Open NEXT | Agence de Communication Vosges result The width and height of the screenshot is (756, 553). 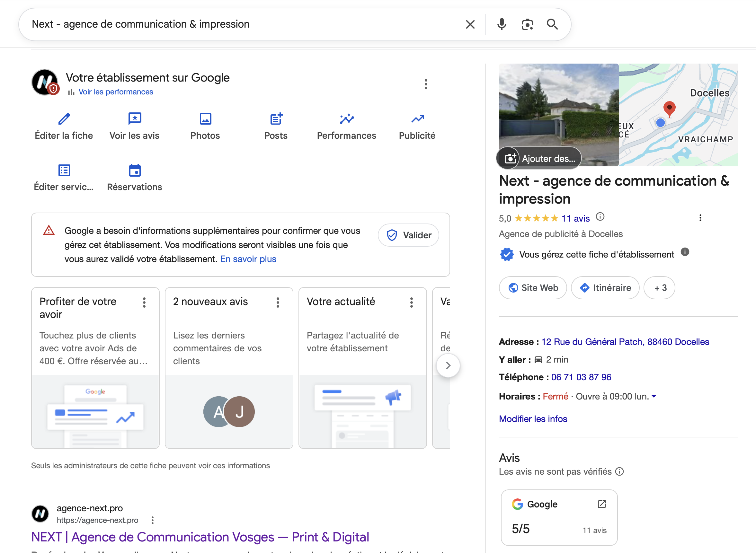[200, 537]
